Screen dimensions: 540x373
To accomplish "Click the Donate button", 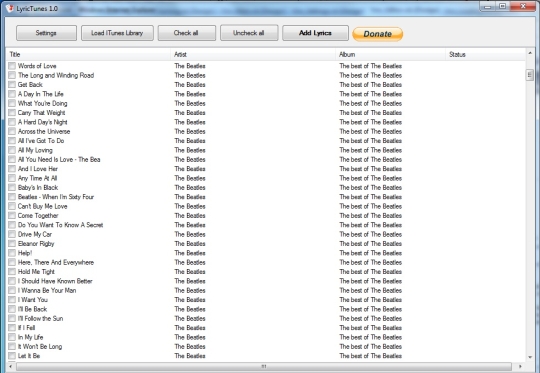I will [377, 34].
